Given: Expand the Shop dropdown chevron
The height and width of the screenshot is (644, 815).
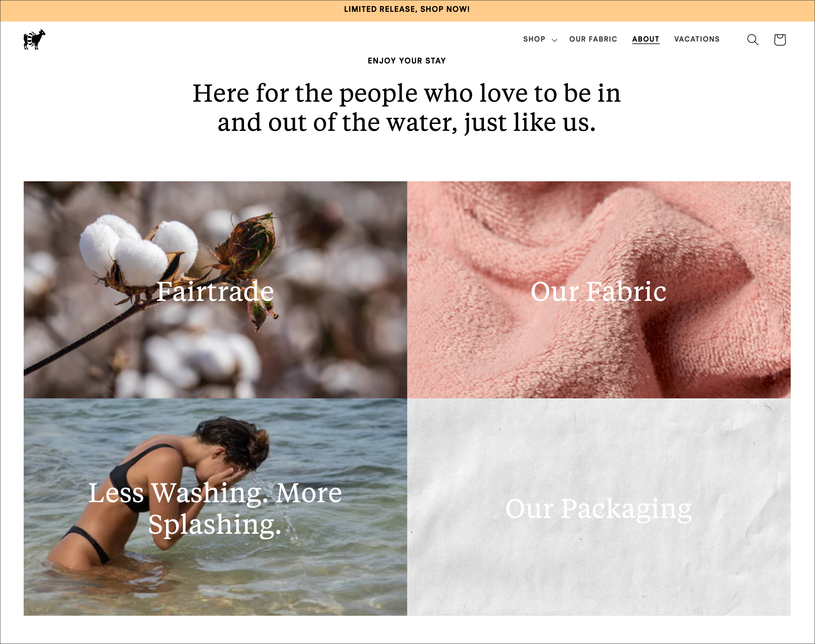Looking at the screenshot, I should click(554, 40).
